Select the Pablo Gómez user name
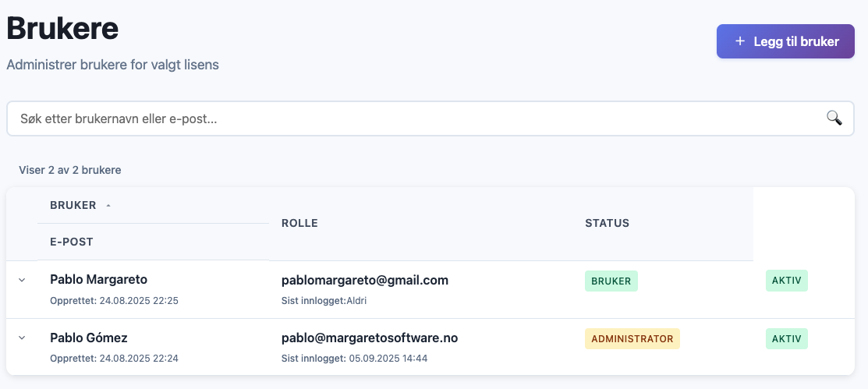This screenshot has width=868, height=389. click(x=89, y=338)
